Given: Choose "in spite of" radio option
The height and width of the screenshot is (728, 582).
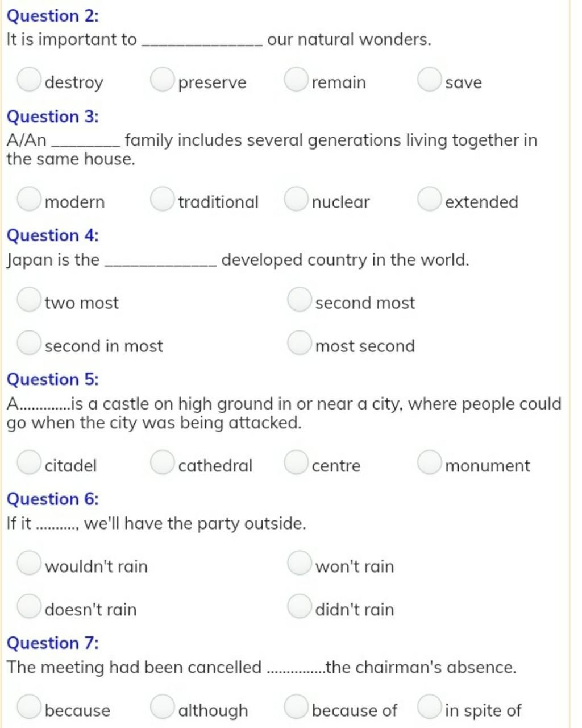Looking at the screenshot, I should pyautogui.click(x=429, y=707).
